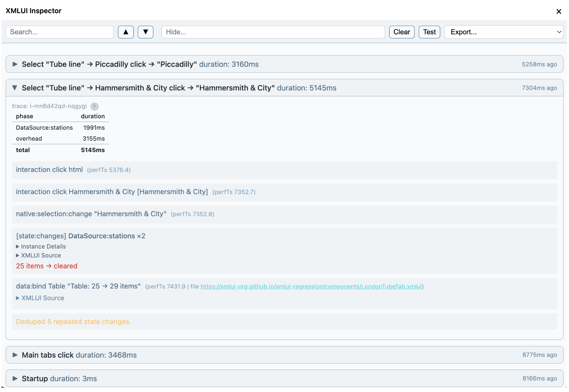Select the trace ID i-mn6d42qd-nqgygi

pos(58,106)
